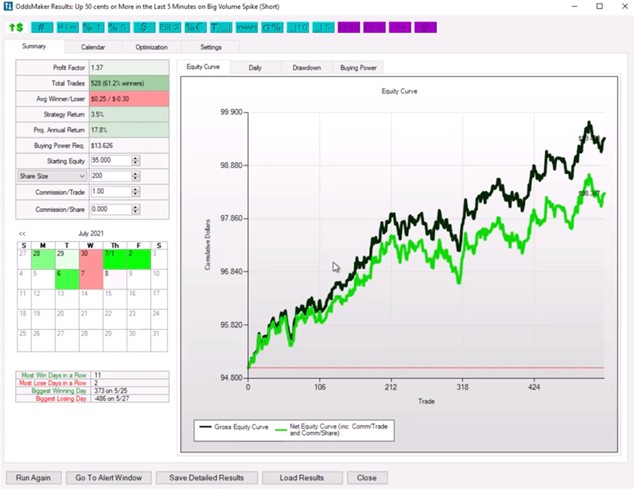634x490 pixels.
Task: Increase share size value with up spinner
Action: (x=135, y=172)
